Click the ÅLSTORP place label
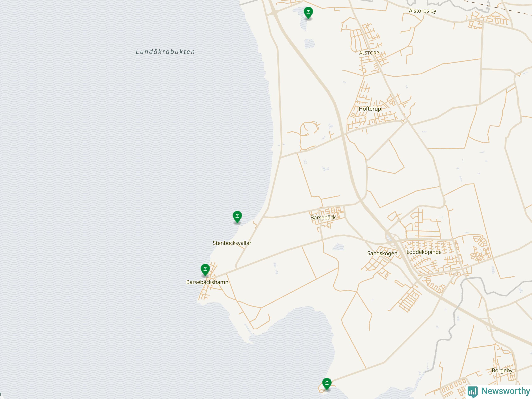The height and width of the screenshot is (399, 532). 369,53
